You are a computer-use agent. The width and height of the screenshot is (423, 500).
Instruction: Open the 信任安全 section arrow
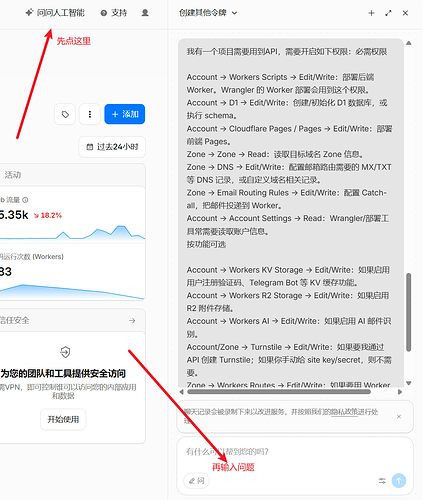(x=132, y=320)
